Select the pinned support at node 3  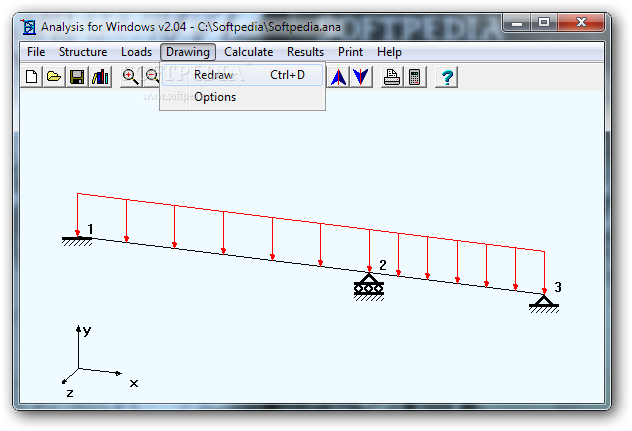[544, 304]
